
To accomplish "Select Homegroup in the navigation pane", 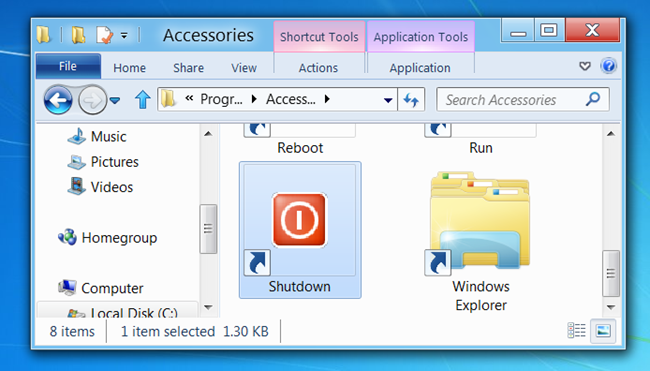I will click(x=119, y=238).
